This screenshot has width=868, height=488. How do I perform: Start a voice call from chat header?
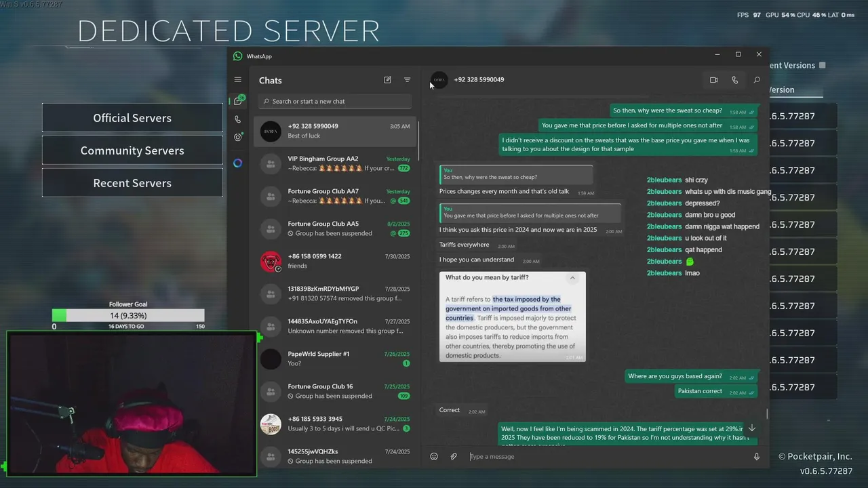[734, 80]
